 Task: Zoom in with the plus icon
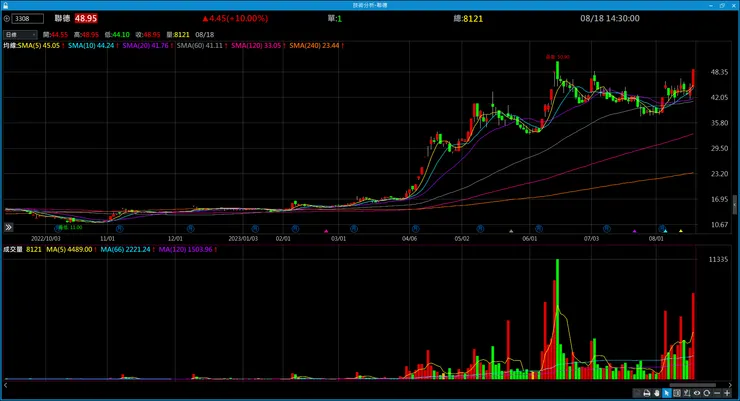coord(727,393)
